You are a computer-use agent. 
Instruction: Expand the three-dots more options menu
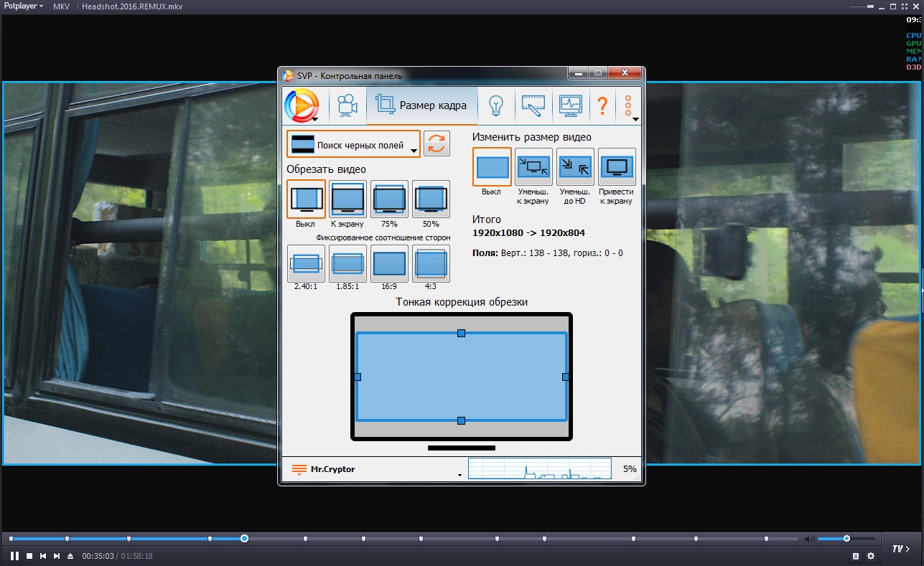(x=629, y=106)
